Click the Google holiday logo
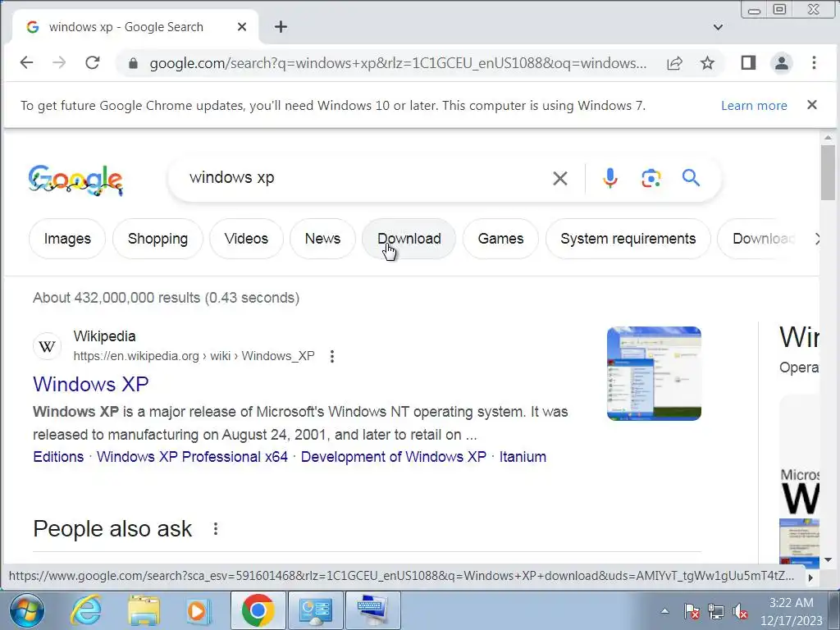 click(75, 180)
